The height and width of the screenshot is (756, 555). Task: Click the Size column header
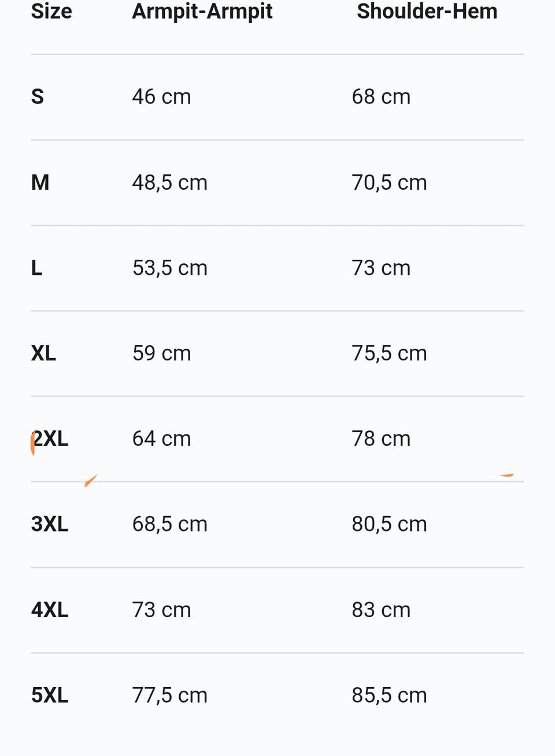51,12
